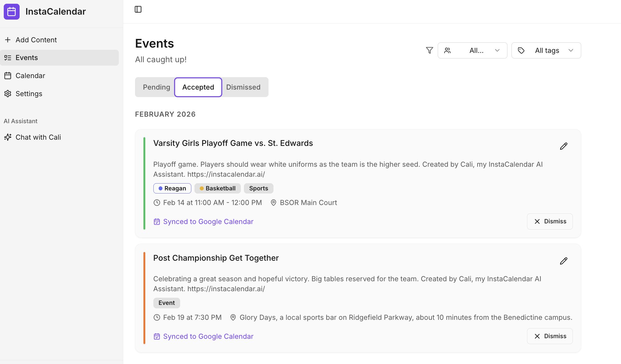Edit the Varsity Girls Playoff Game event
The image size is (621, 364).
coord(563,146)
